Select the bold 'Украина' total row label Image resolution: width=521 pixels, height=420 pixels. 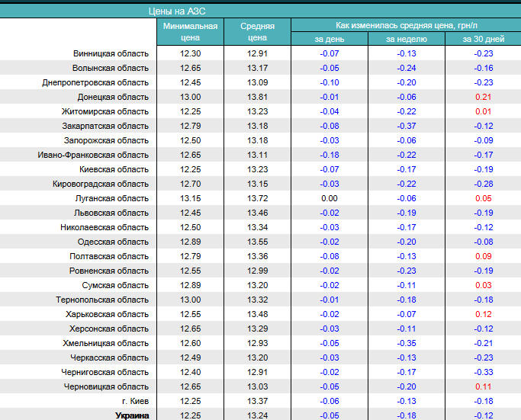(x=131, y=415)
